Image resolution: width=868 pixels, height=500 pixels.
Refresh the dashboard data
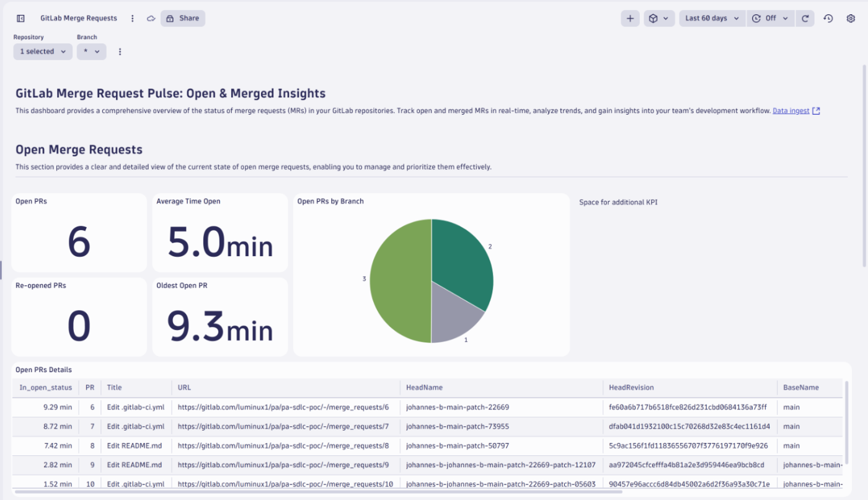click(805, 18)
